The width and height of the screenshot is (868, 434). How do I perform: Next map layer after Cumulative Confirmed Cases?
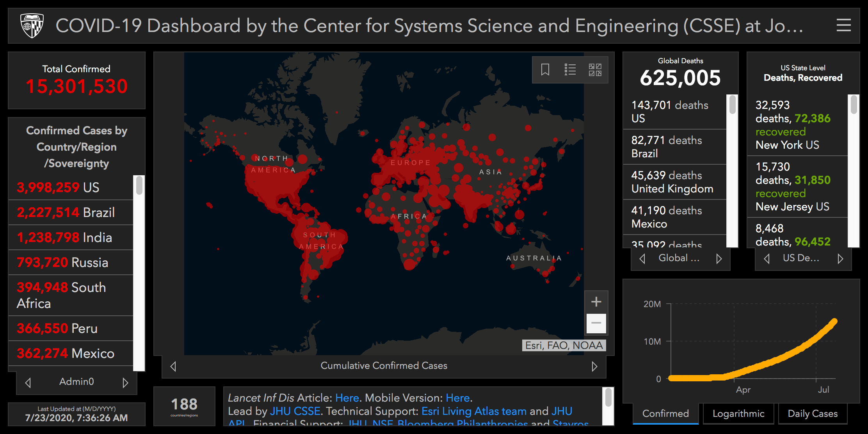594,366
